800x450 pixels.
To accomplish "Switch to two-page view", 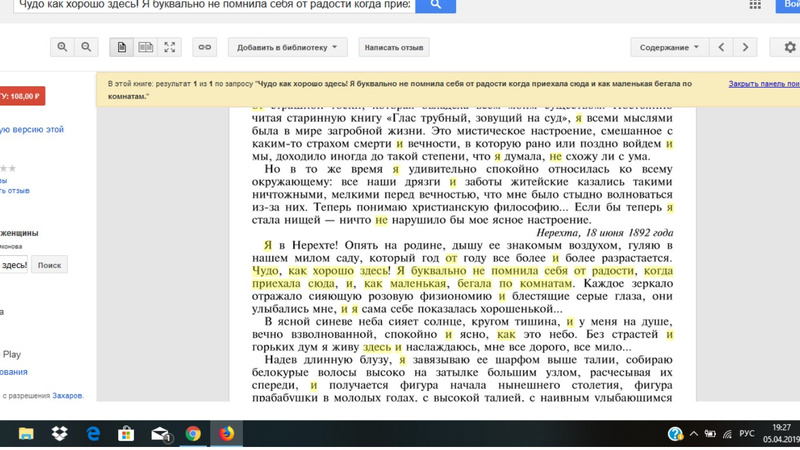I will (146, 47).
